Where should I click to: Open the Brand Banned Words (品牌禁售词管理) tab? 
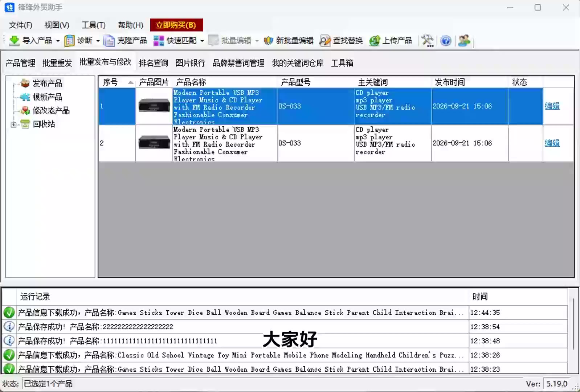pos(238,63)
